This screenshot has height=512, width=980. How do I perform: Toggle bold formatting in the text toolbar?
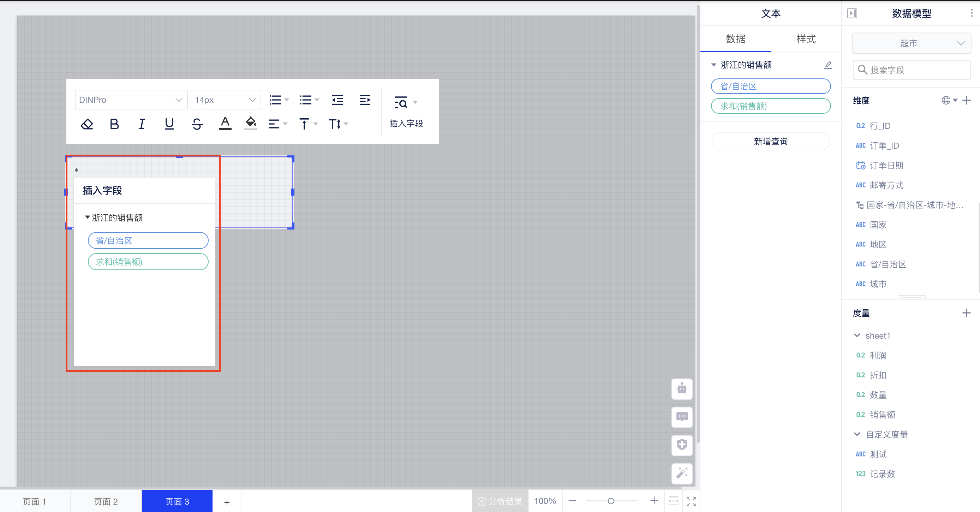[x=114, y=124]
